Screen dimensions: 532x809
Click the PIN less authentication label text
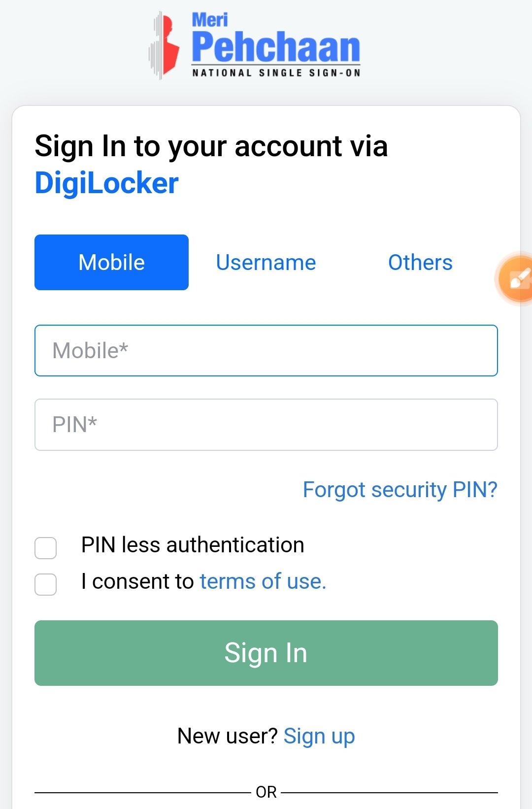point(193,545)
